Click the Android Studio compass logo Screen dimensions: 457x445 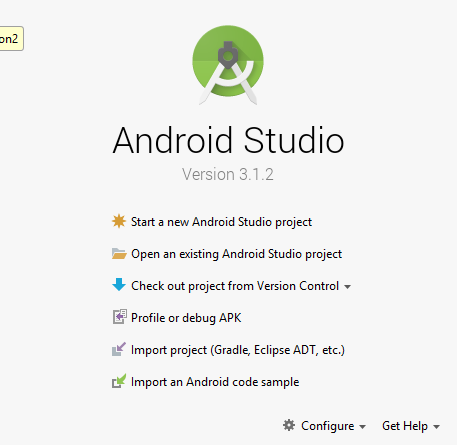[x=228, y=65]
